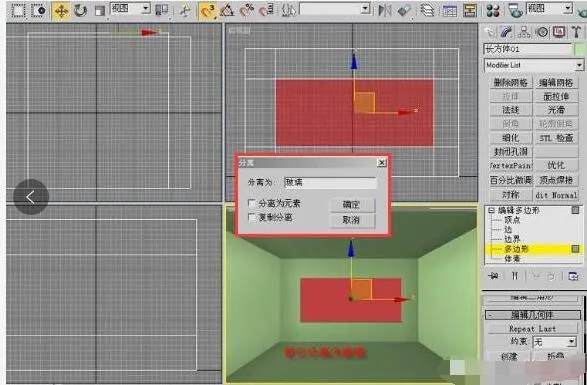The image size is (587, 385).
Task: Collapse the 编辑多边形 modifier tree
Action: [491, 210]
